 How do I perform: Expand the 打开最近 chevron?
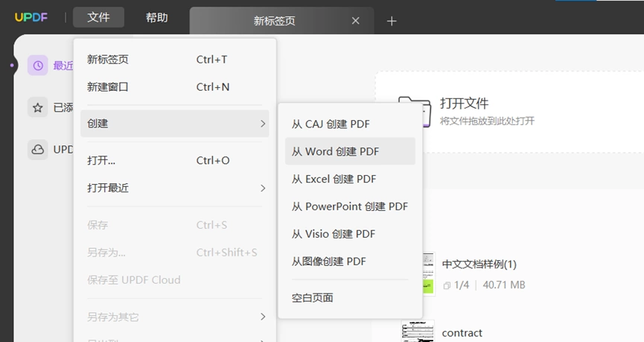click(x=263, y=189)
